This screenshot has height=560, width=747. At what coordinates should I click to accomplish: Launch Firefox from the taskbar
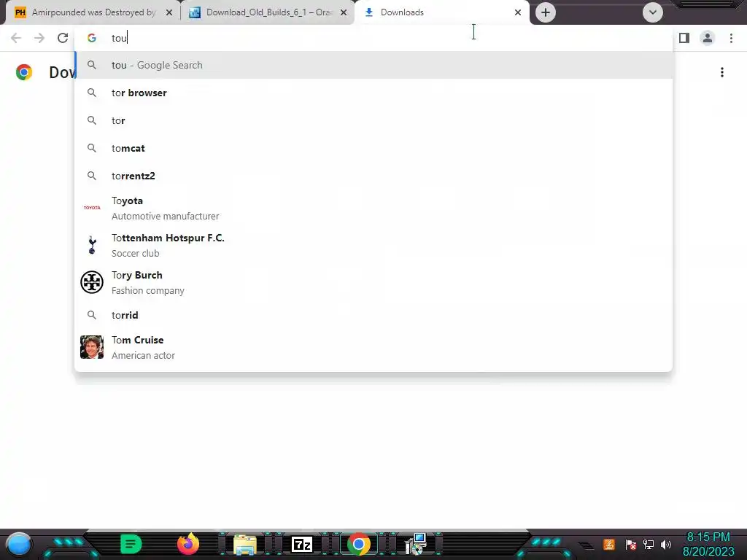[x=188, y=544]
